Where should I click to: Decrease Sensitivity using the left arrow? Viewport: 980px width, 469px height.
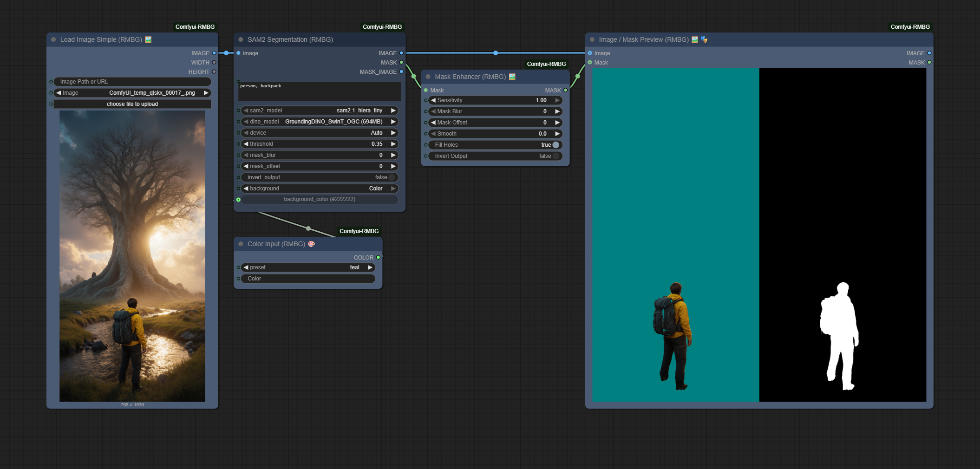tap(433, 100)
